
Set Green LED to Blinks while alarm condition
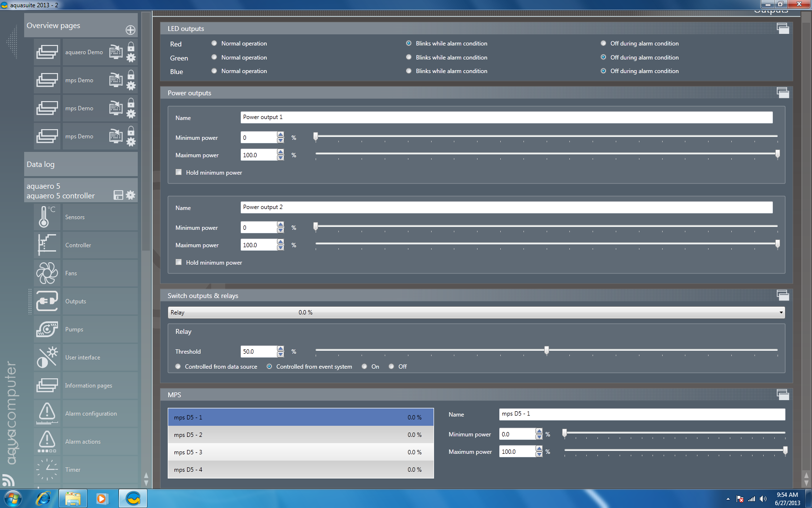[409, 58]
